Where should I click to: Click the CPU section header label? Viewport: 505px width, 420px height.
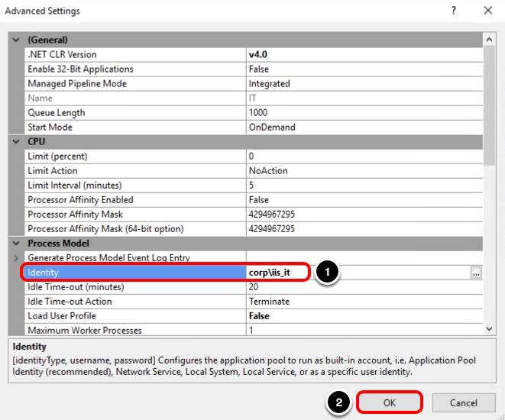coord(37,141)
